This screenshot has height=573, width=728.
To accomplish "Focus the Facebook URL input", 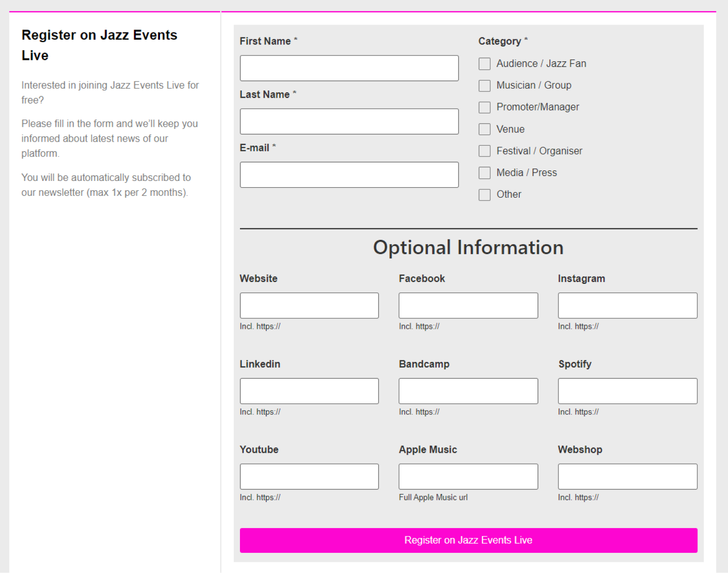I will [x=468, y=305].
